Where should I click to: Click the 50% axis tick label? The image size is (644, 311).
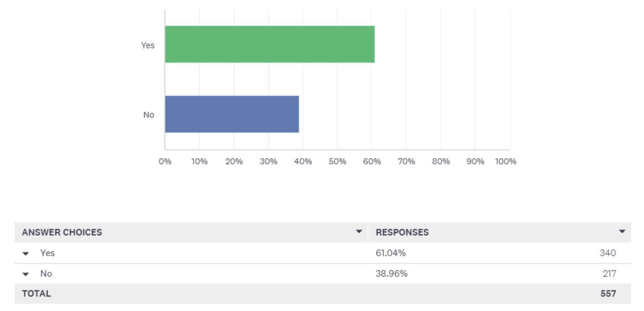[x=338, y=162]
